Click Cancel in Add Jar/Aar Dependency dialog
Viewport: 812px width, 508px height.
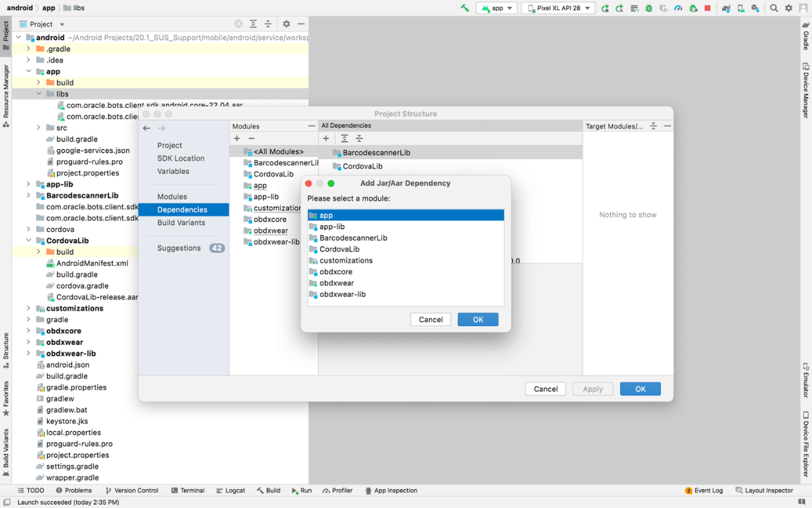click(x=431, y=319)
